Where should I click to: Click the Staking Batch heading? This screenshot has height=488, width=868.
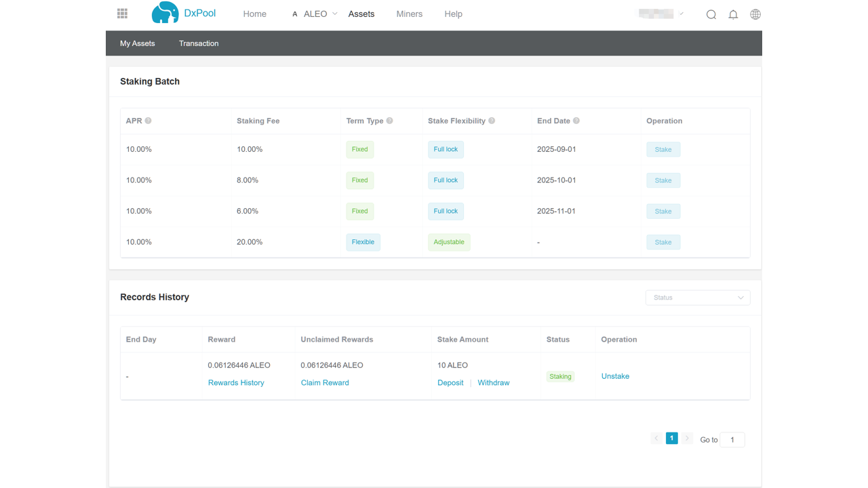click(x=150, y=81)
